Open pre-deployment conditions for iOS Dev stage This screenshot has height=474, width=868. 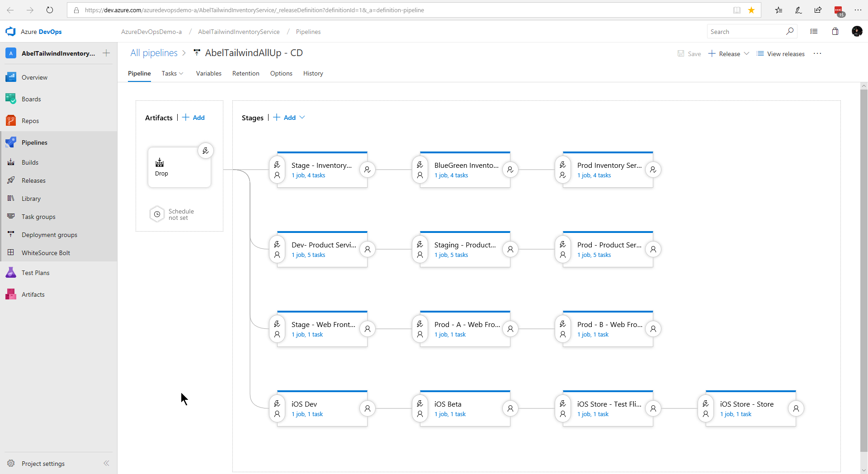click(277, 408)
